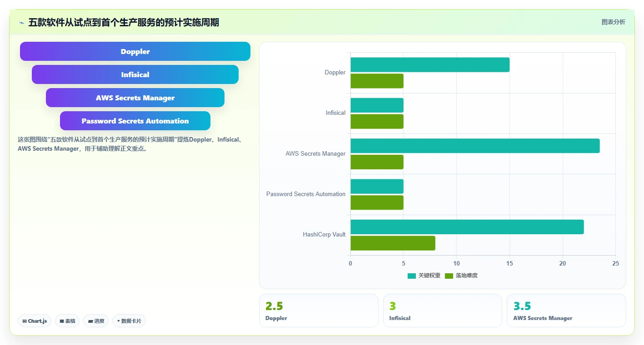Click the green bar for Password Secrets Automation
Image resolution: width=644 pixels, height=345 pixels.
377,202
